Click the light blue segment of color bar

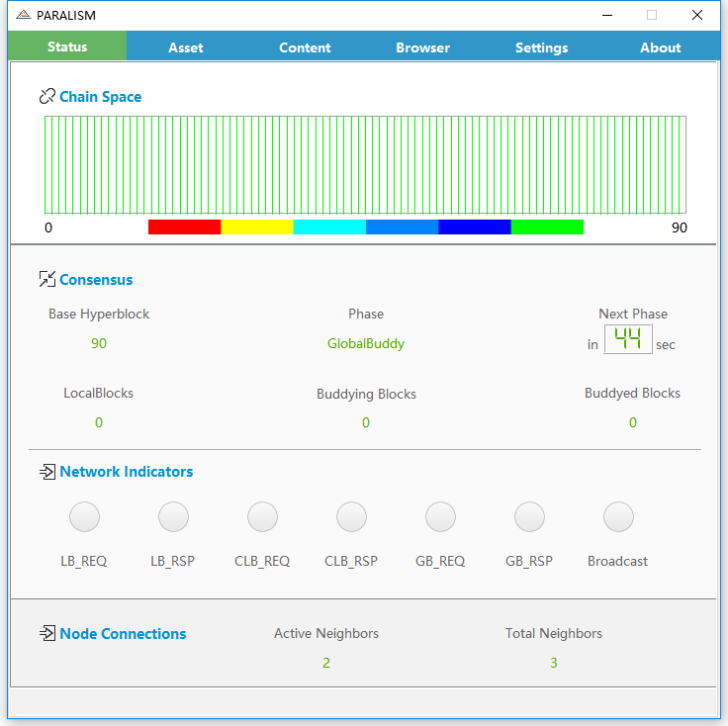(402, 227)
